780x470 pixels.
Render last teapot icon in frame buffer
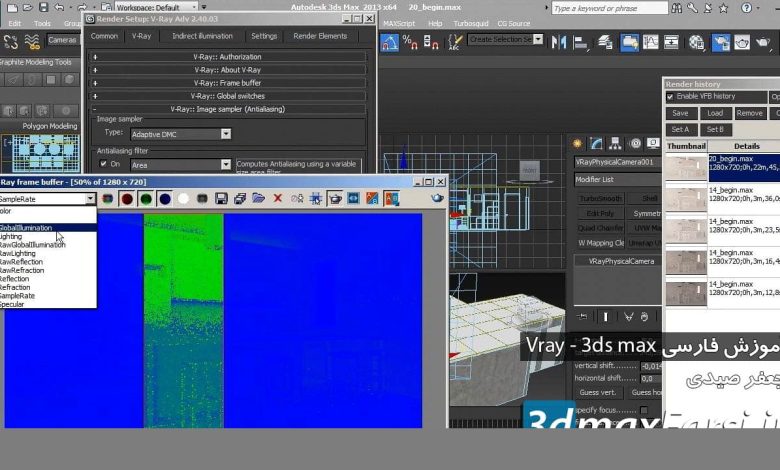pyautogui.click(x=437, y=198)
